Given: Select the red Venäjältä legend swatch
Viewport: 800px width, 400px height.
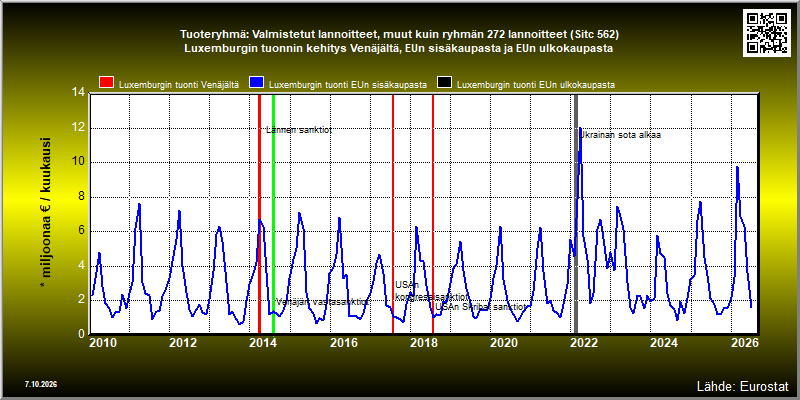Looking at the screenshot, I should 106,84.
